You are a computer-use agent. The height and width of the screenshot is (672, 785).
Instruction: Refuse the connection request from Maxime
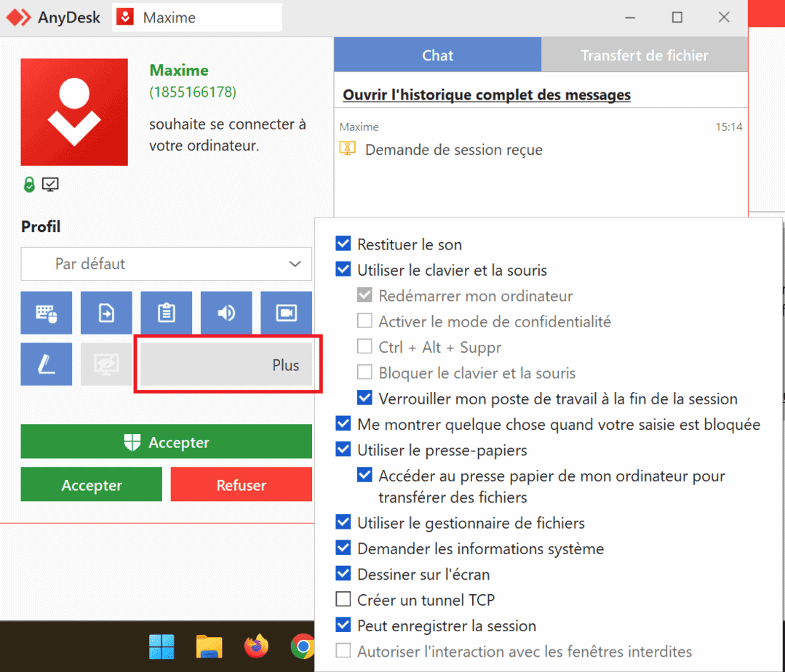(x=241, y=484)
